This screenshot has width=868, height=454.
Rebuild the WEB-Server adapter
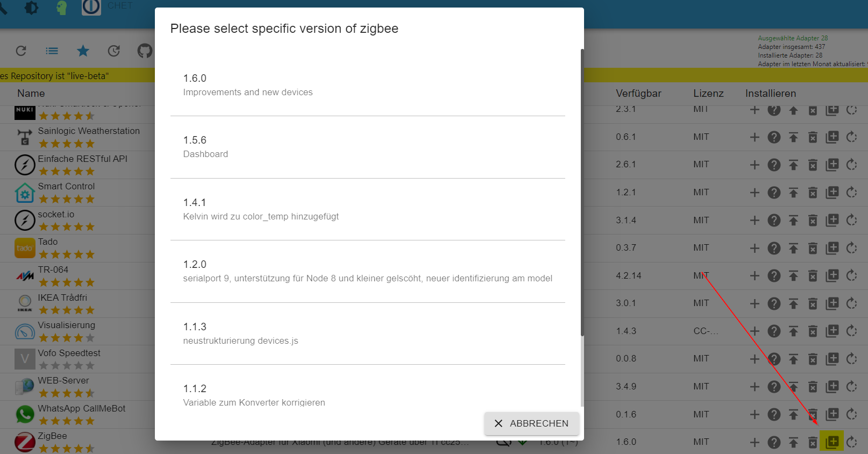[851, 386]
